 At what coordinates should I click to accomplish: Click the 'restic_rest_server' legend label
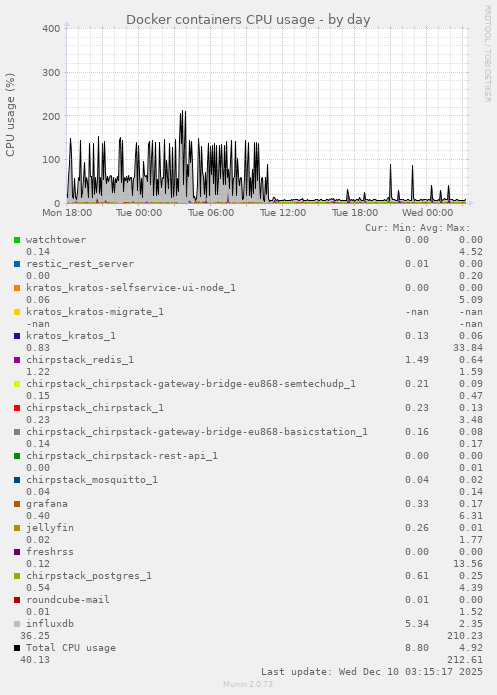click(80, 264)
